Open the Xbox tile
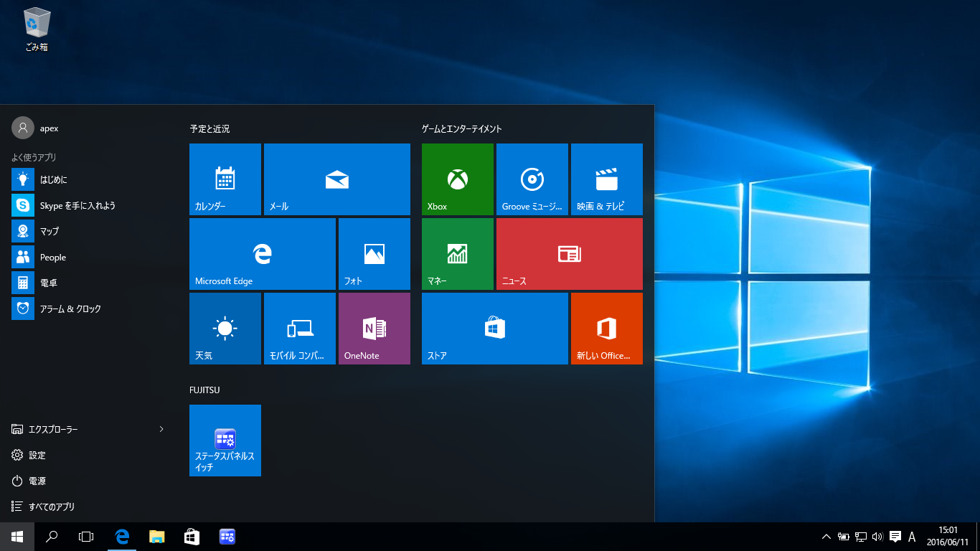 (x=458, y=179)
